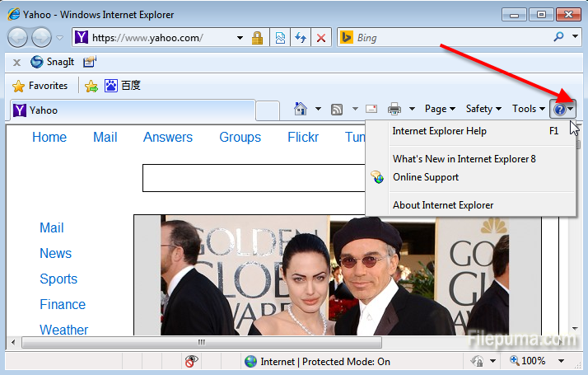Switch to the Yahoo tab

pos(132,110)
